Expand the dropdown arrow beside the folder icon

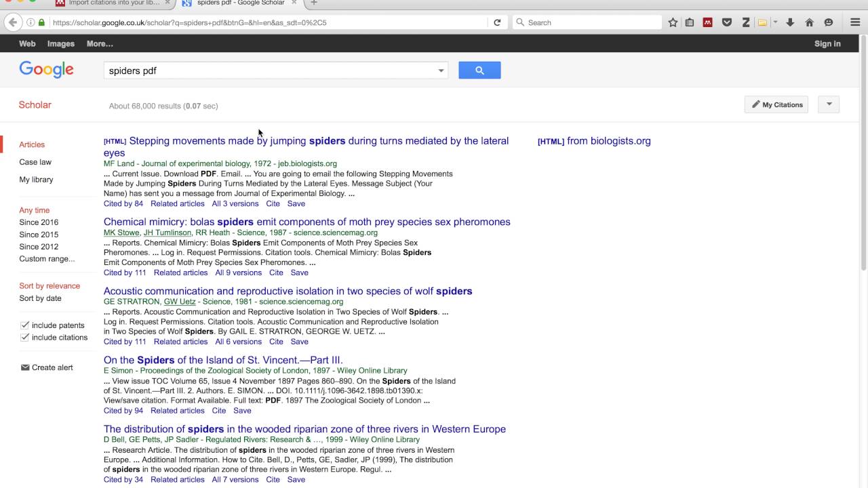[x=775, y=22]
